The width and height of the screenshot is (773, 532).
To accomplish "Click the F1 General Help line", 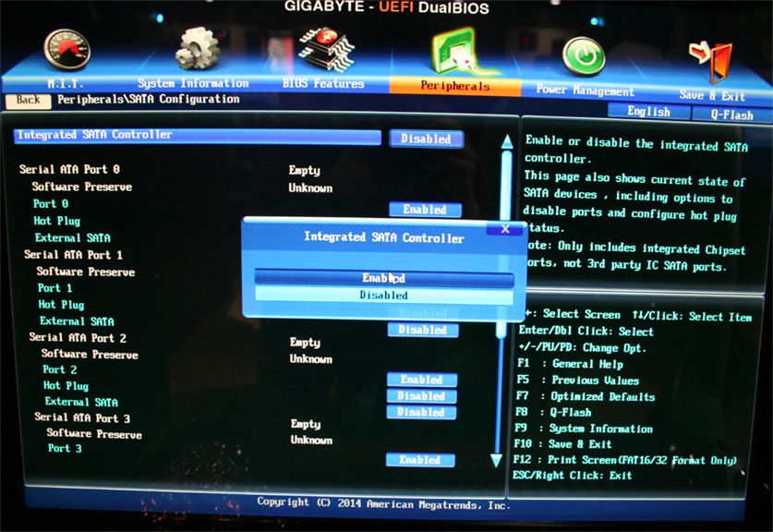I will coord(571,364).
